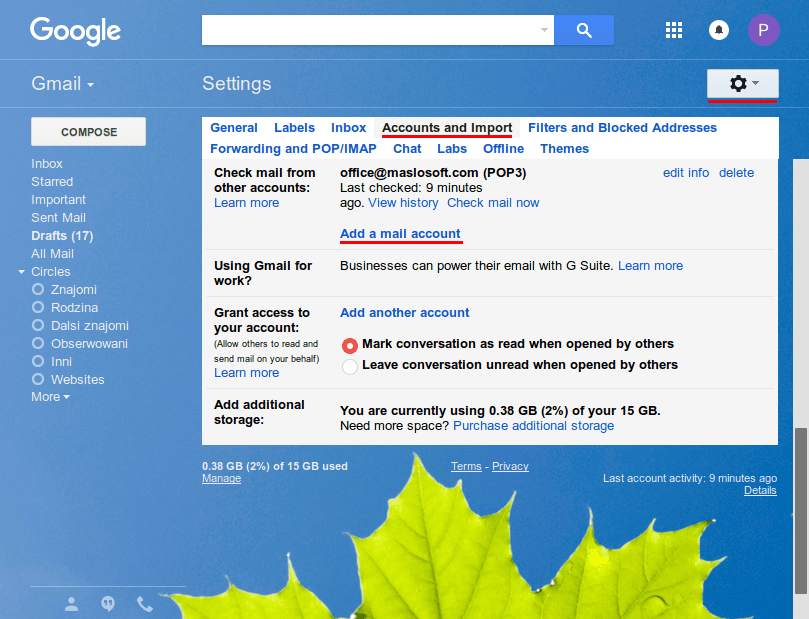Open the account avatar letter P

(764, 30)
